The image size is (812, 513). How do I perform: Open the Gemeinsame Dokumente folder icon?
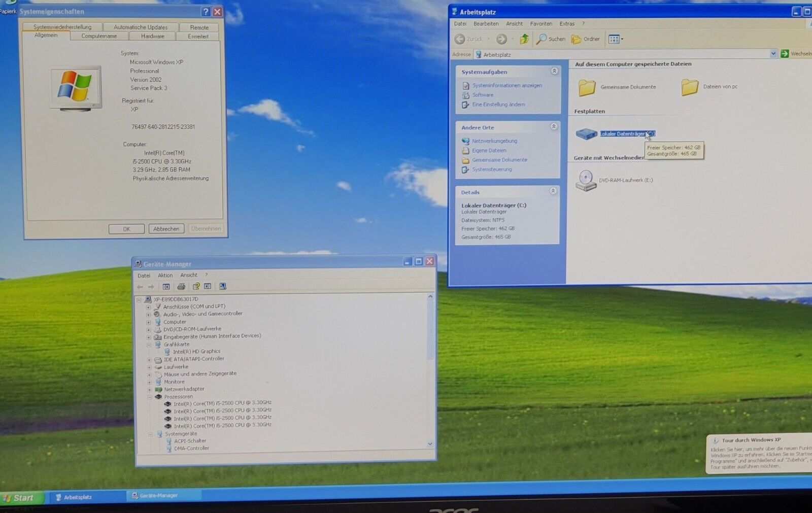[587, 87]
